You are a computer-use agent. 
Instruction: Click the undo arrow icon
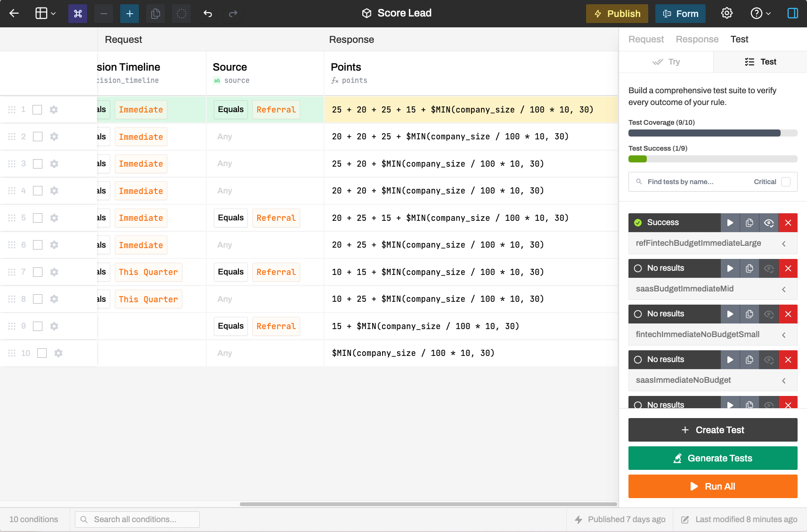(207, 13)
